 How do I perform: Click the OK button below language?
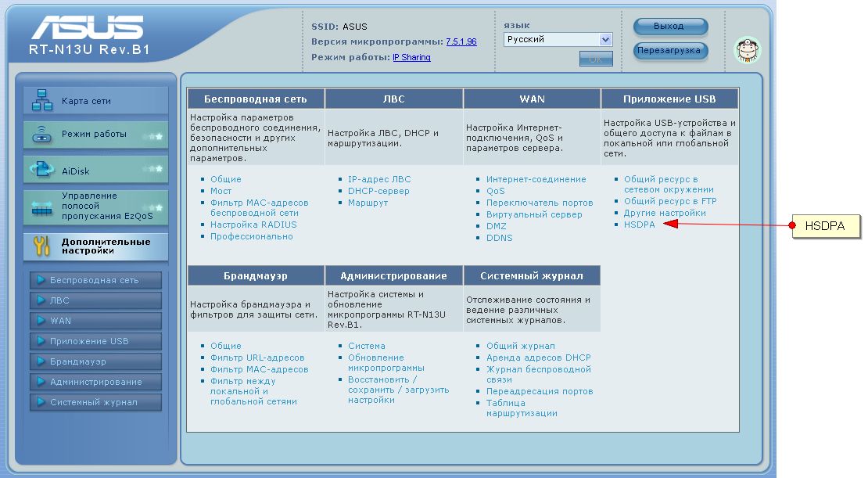click(x=596, y=59)
